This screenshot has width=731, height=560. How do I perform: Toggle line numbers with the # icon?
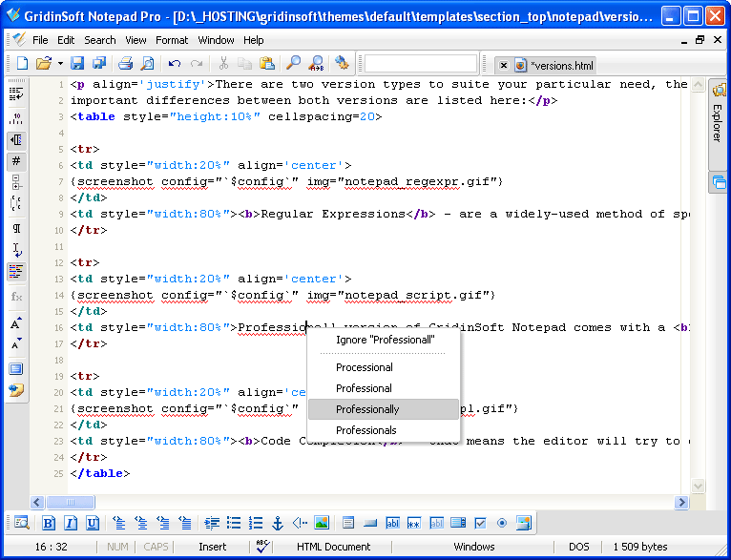click(x=16, y=161)
